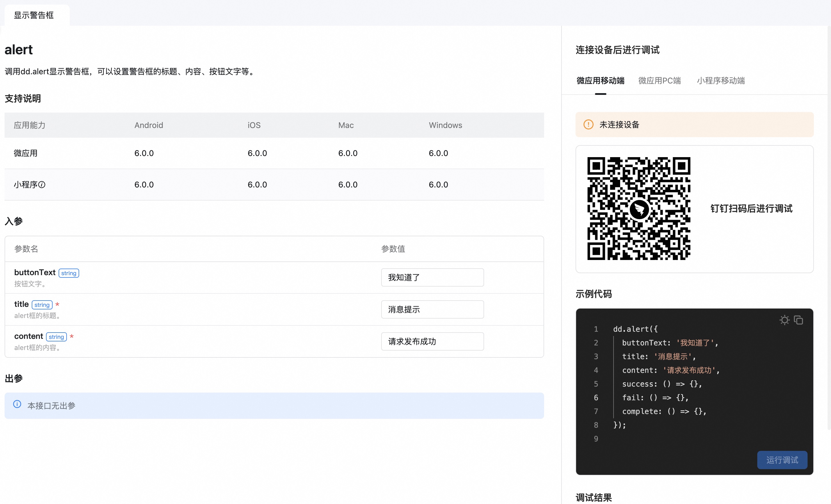Click the 微应用 row label
This screenshot has width=831, height=504.
coord(26,153)
